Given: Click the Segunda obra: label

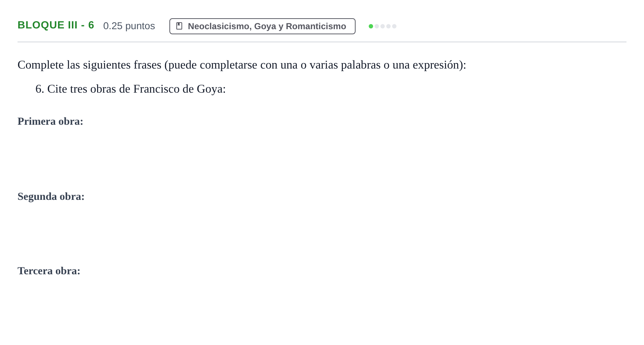Looking at the screenshot, I should (51, 197).
